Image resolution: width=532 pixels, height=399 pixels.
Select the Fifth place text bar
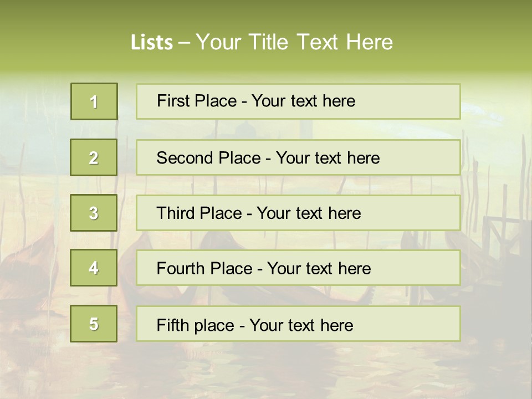coord(298,324)
